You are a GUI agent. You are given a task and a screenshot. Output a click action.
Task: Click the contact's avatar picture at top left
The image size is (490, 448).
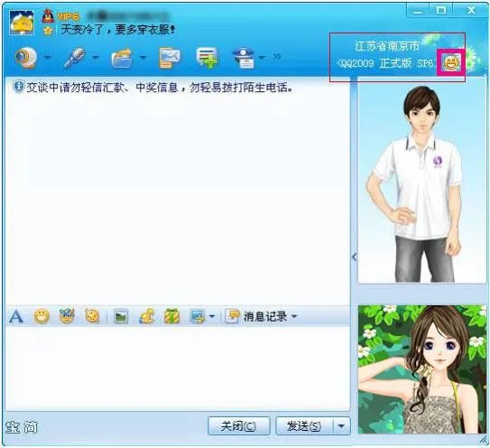click(22, 23)
